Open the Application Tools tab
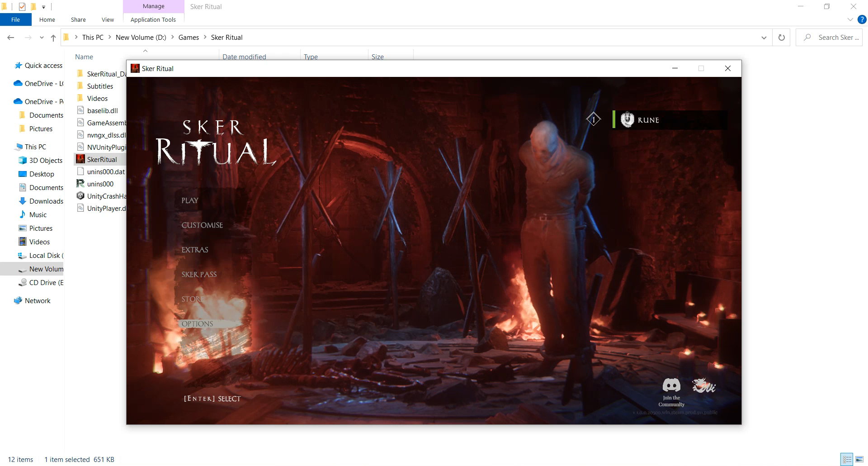 point(153,19)
